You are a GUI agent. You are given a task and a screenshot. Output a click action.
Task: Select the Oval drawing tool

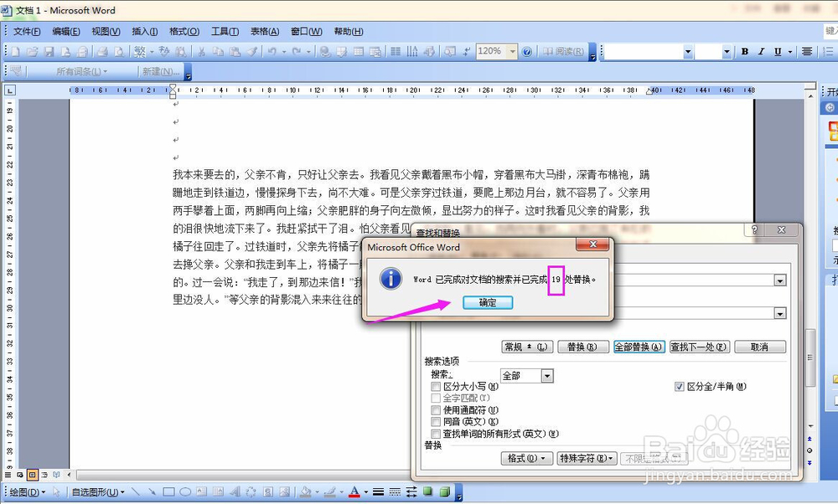tap(185, 491)
